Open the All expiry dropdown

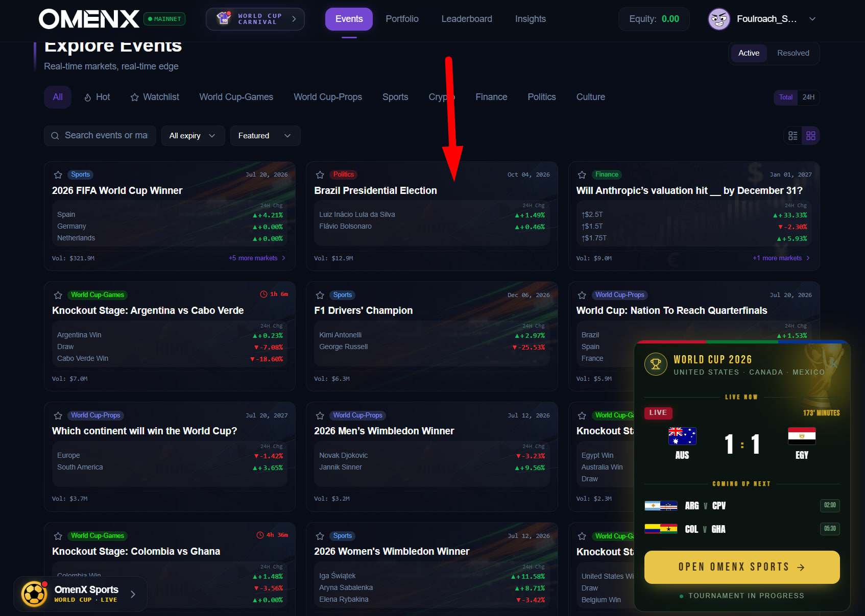193,136
